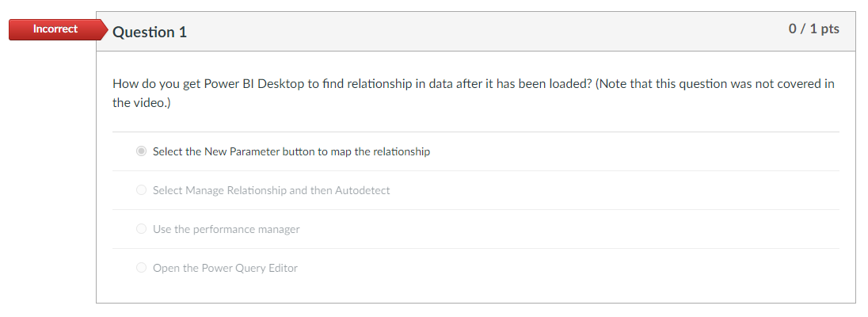Click the Use the performance manager text

(226, 229)
